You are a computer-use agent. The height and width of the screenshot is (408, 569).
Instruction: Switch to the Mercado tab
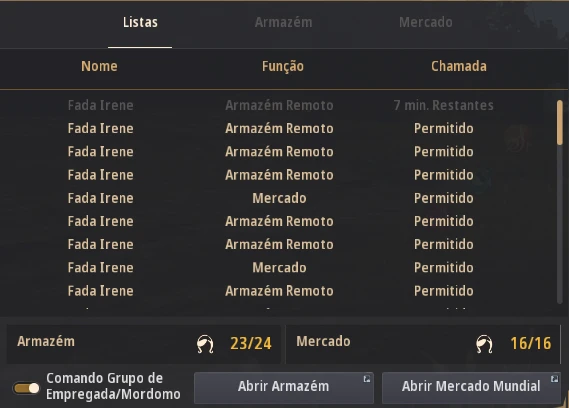coord(426,23)
